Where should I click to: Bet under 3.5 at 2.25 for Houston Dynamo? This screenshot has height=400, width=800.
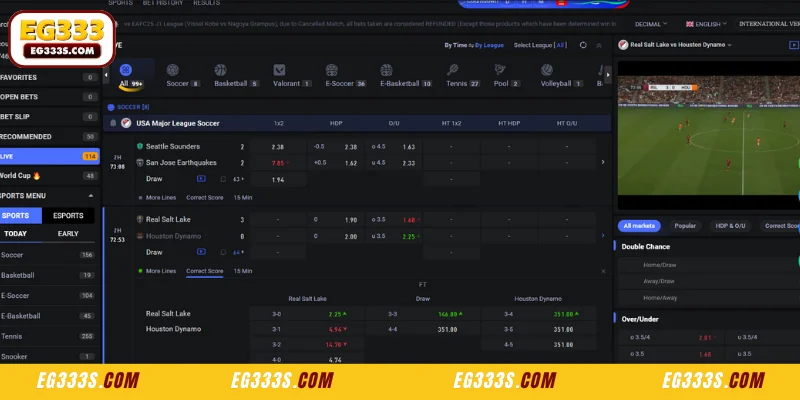(x=394, y=236)
